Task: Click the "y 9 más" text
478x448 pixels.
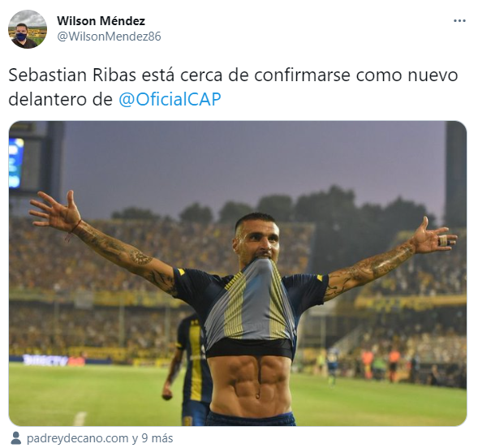Action: [153, 438]
